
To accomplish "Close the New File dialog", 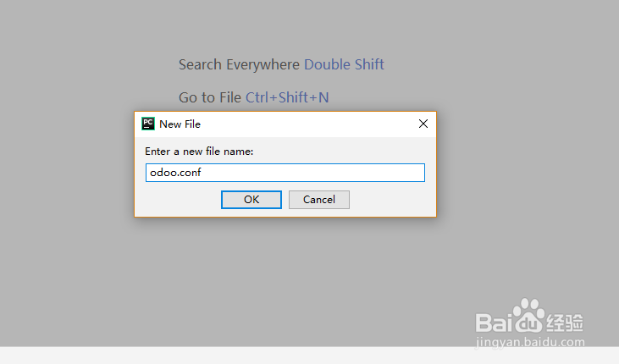I will click(423, 124).
